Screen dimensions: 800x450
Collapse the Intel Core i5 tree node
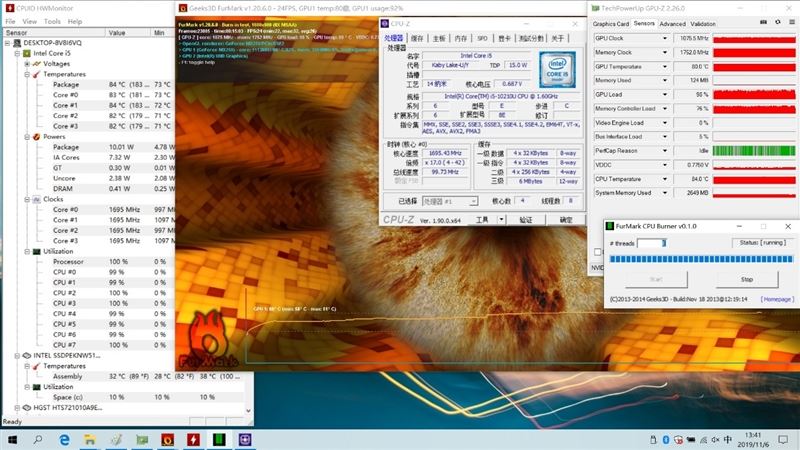point(17,53)
